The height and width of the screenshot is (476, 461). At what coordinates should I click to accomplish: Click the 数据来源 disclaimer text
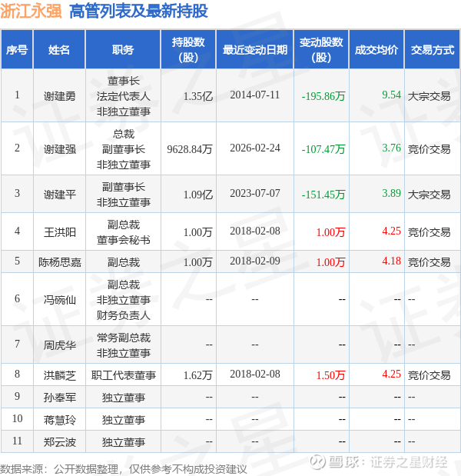(x=124, y=469)
